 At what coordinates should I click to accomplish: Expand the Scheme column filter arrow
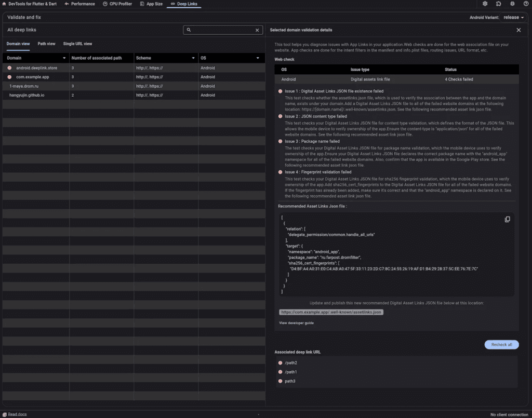pyautogui.click(x=193, y=58)
